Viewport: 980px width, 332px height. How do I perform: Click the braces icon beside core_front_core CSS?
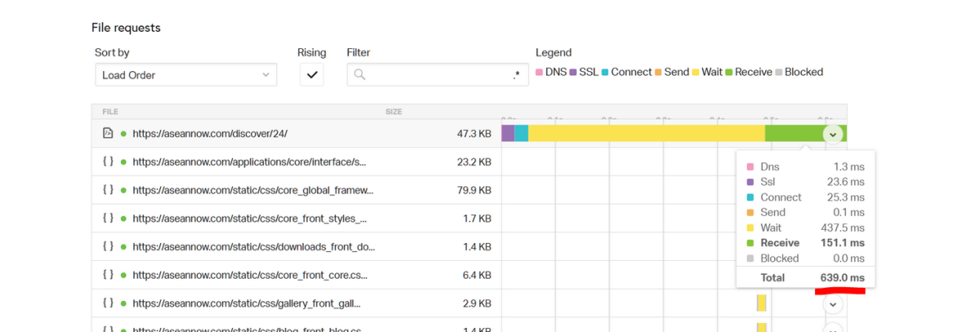(108, 275)
